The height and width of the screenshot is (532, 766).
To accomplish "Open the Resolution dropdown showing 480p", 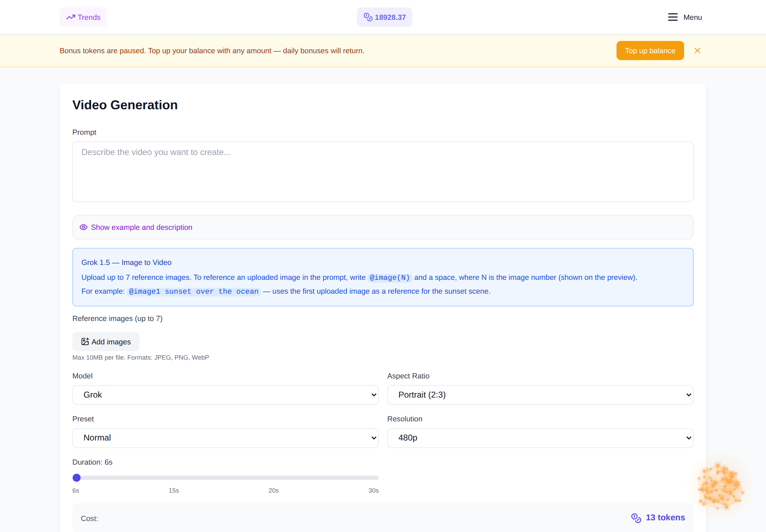I will pyautogui.click(x=540, y=438).
